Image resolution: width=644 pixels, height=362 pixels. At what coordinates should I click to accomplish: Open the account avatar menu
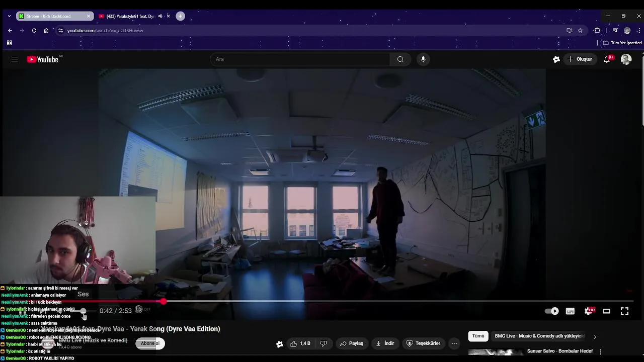pyautogui.click(x=626, y=59)
